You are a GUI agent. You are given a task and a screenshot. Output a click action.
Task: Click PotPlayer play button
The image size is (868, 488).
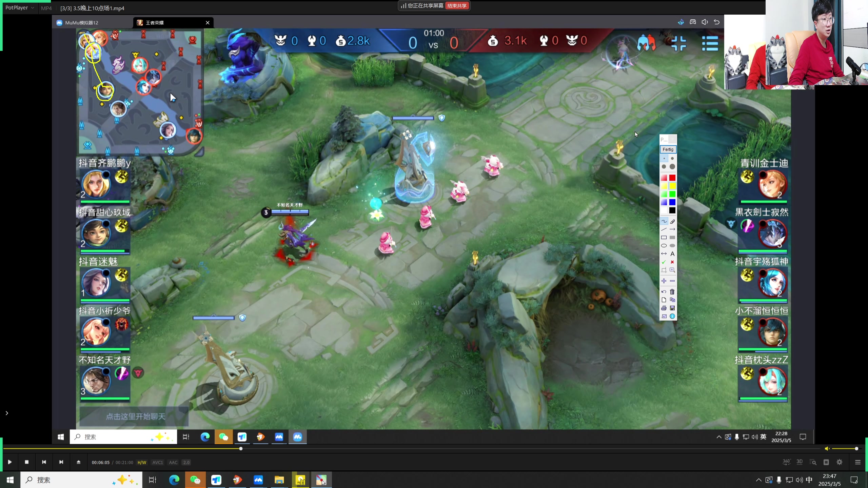(10, 462)
